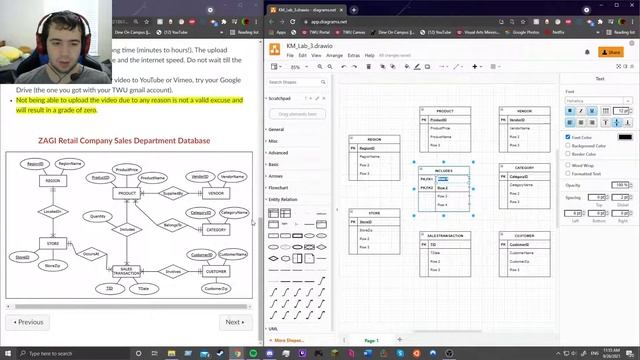Image resolution: width=640 pixels, height=360 pixels.
Task: Select first Entity Relation table shape
Action: coord(273,213)
